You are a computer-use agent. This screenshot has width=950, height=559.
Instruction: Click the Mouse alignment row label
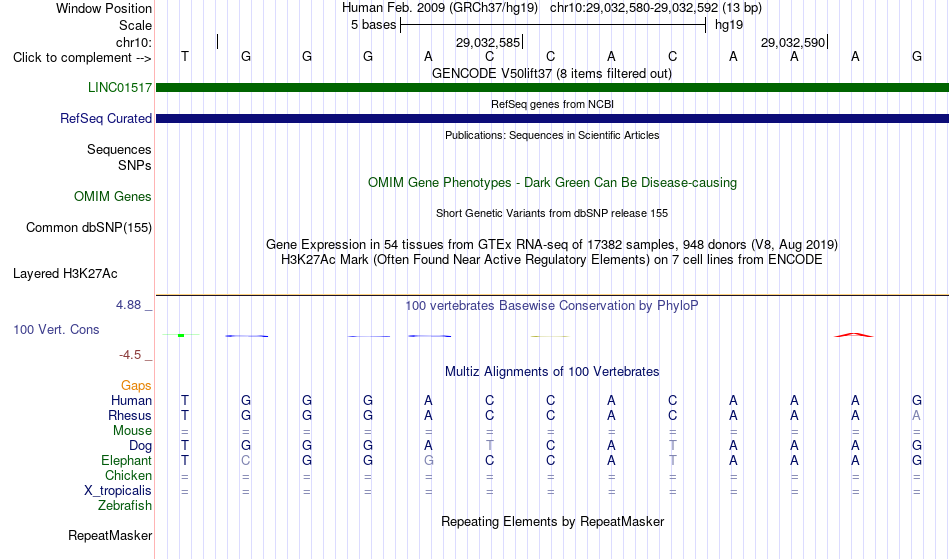click(x=132, y=431)
